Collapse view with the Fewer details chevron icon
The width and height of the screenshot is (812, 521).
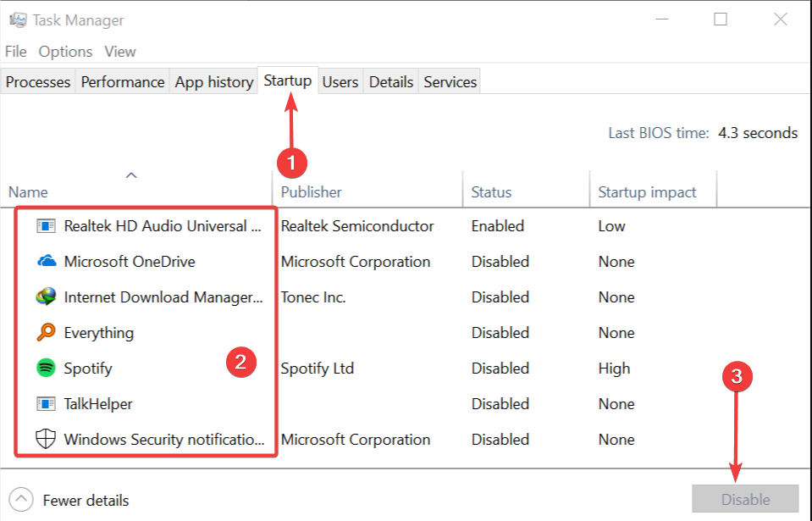coord(21,500)
